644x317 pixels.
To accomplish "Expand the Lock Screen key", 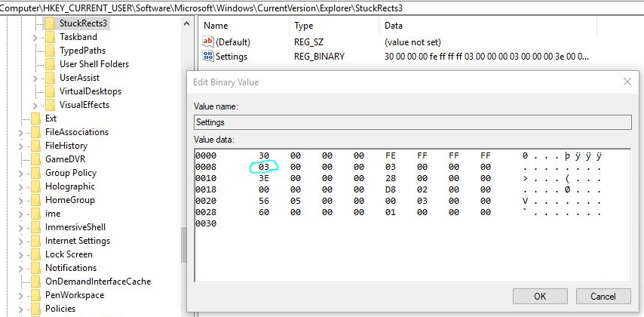I will (x=20, y=254).
